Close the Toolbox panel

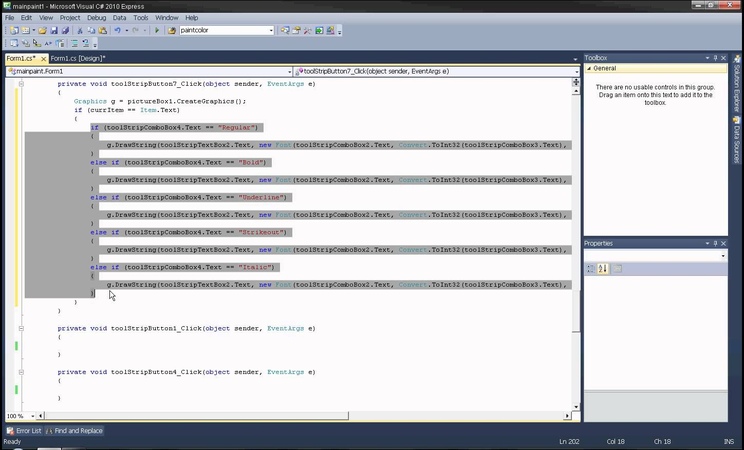pyautogui.click(x=724, y=58)
